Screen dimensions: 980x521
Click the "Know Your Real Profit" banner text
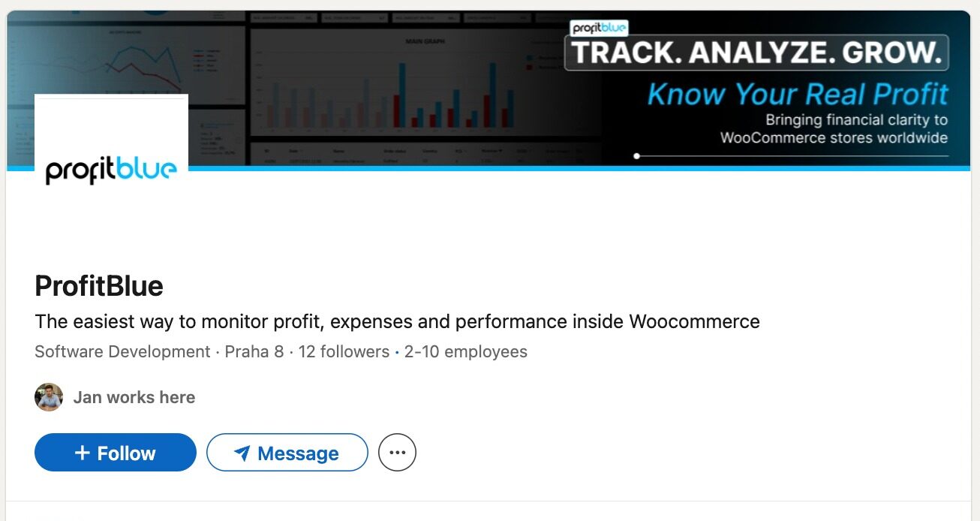798,94
